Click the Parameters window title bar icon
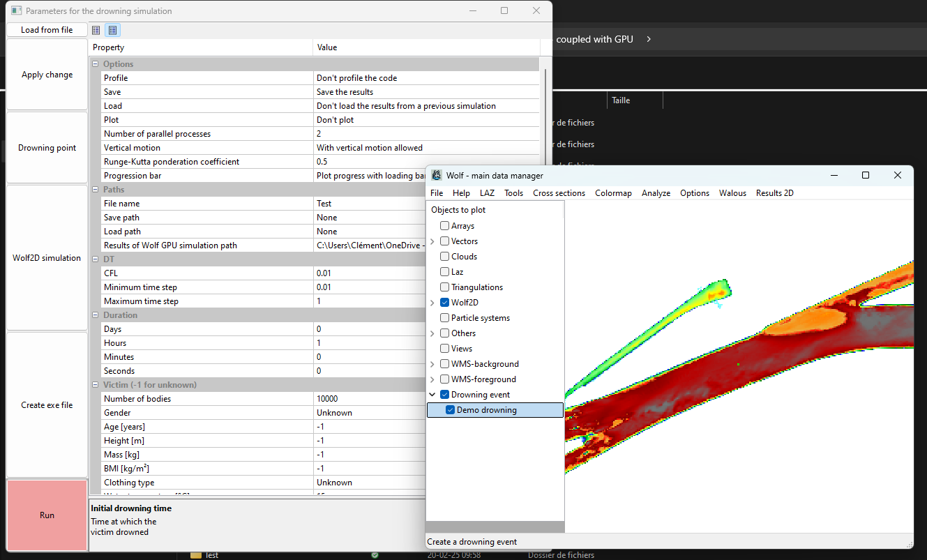The width and height of the screenshot is (927, 560). tap(16, 11)
